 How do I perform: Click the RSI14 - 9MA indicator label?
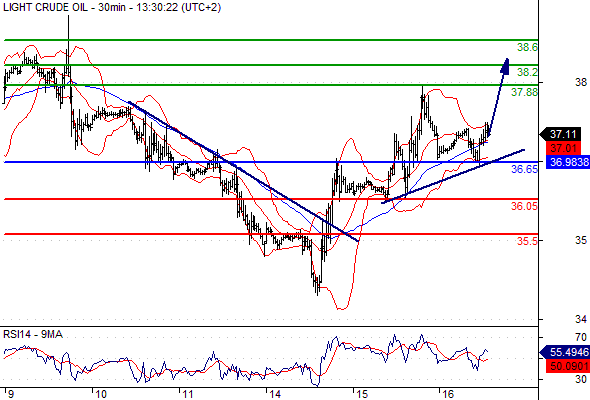33,334
